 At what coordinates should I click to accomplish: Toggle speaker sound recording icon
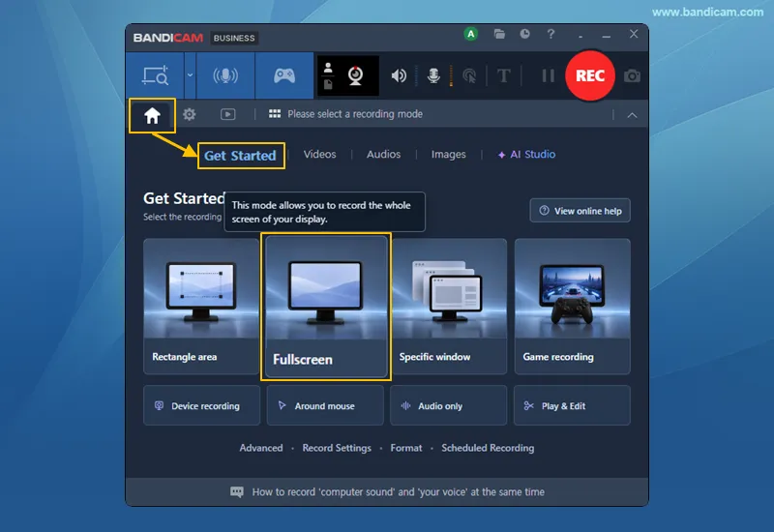[399, 76]
